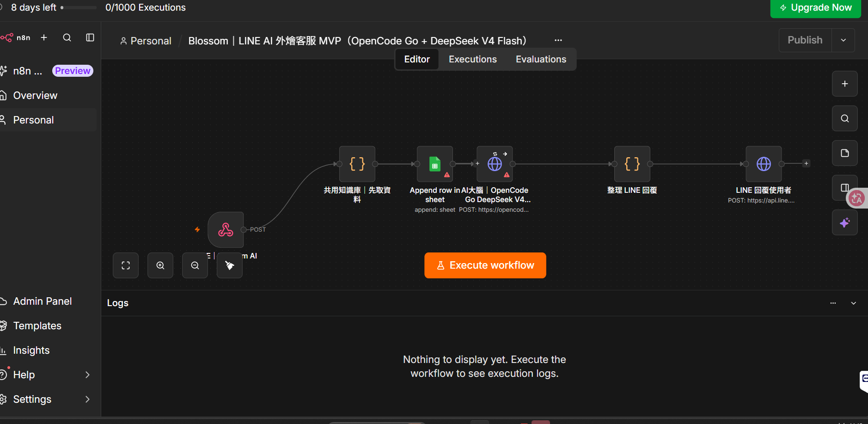Click the n8n logo icon
The width and height of the screenshot is (868, 424).
pyautogui.click(x=7, y=37)
